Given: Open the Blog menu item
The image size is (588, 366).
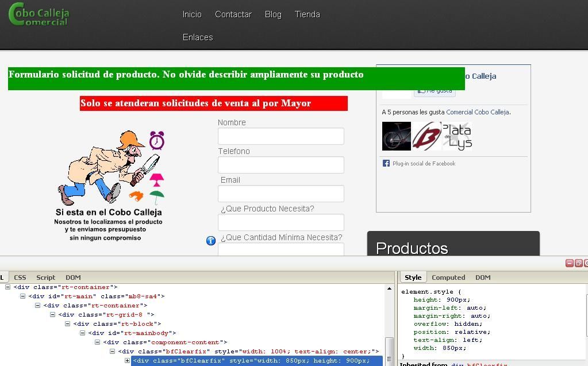Looking at the screenshot, I should (x=273, y=14).
